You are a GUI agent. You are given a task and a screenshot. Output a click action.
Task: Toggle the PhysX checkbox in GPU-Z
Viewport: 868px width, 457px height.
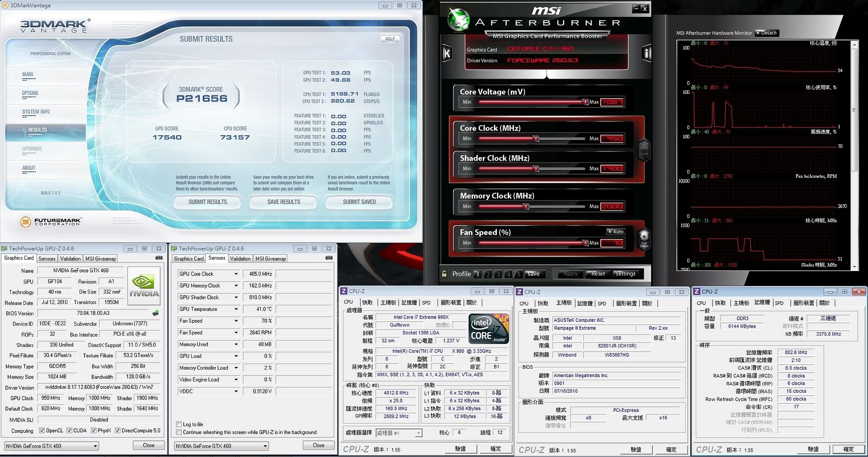(94, 431)
